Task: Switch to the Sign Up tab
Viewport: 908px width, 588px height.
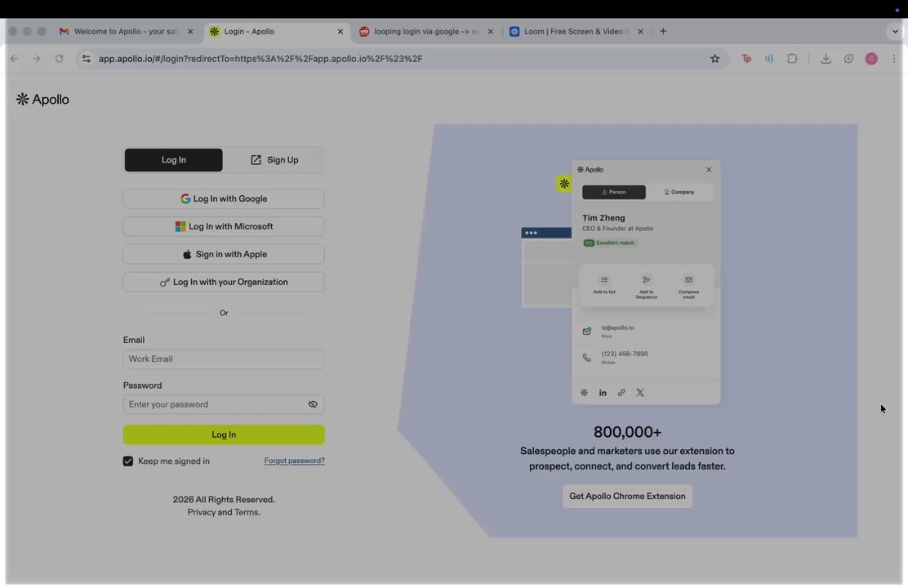Action: coord(274,160)
